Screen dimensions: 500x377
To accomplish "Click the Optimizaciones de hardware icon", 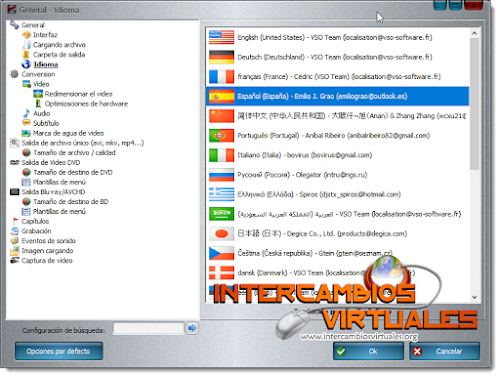I will (38, 104).
